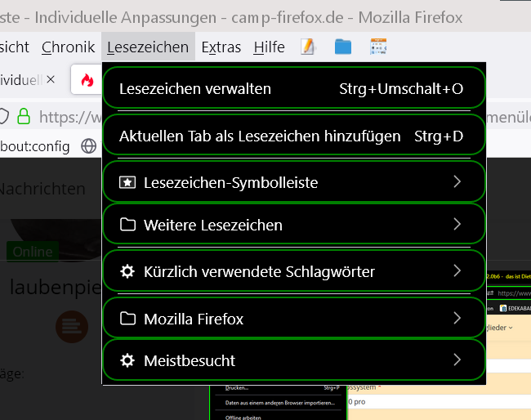Click the folder icon beside Weitere Lesezeichen
The width and height of the screenshot is (531, 420).
pos(127,224)
